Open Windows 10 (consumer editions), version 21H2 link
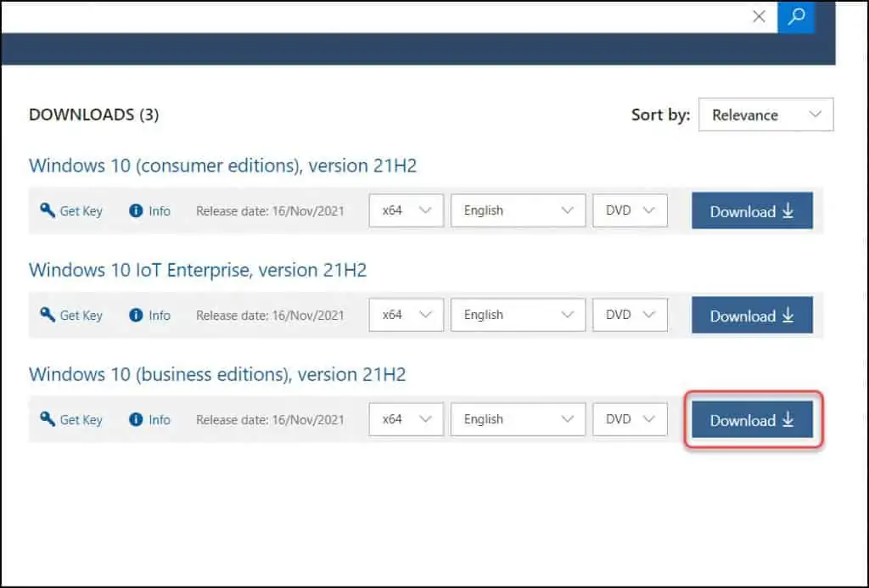 point(223,165)
